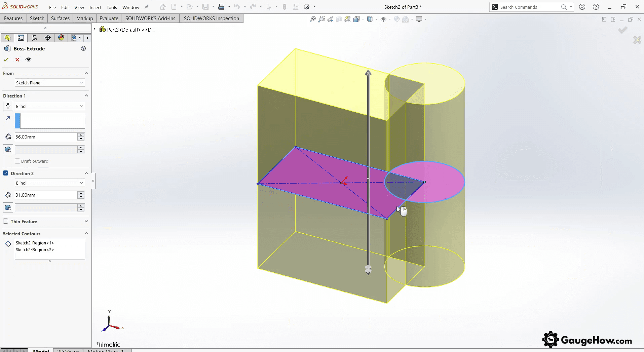
Task: Reverse Direction 1 with the arrow icon
Action: click(7, 106)
